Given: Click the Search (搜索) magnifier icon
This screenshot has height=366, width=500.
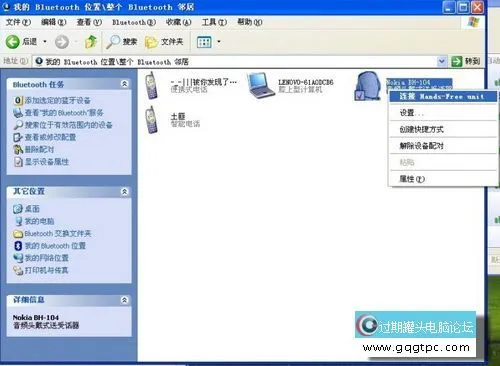Looking at the screenshot, I should click(x=113, y=42).
